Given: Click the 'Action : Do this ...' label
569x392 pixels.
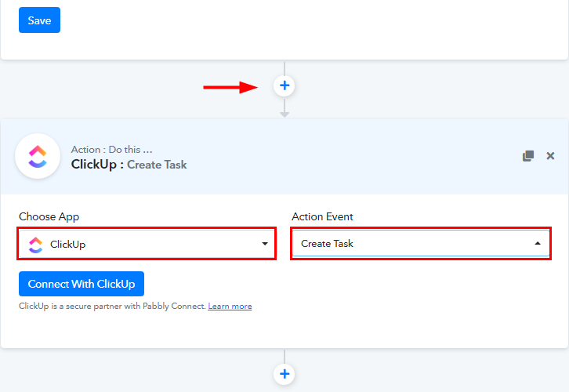Looking at the screenshot, I should 112,150.
